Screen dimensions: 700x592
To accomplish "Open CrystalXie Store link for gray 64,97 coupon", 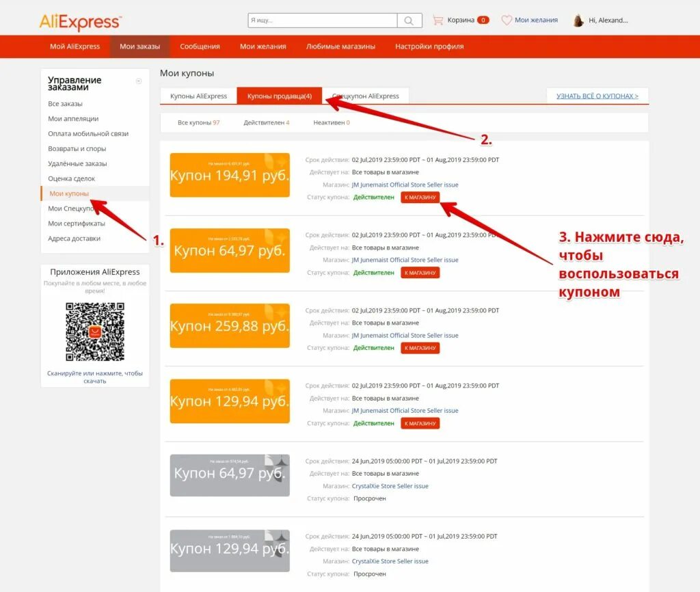I will pyautogui.click(x=390, y=486).
